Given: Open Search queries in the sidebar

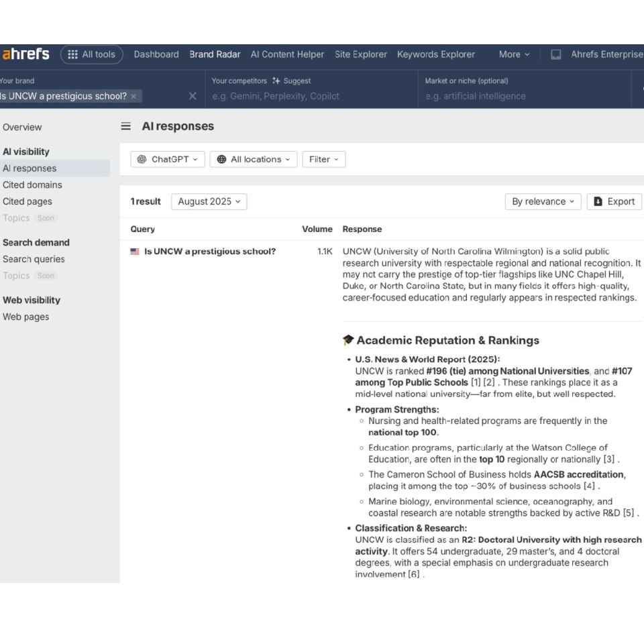Looking at the screenshot, I should point(34,259).
